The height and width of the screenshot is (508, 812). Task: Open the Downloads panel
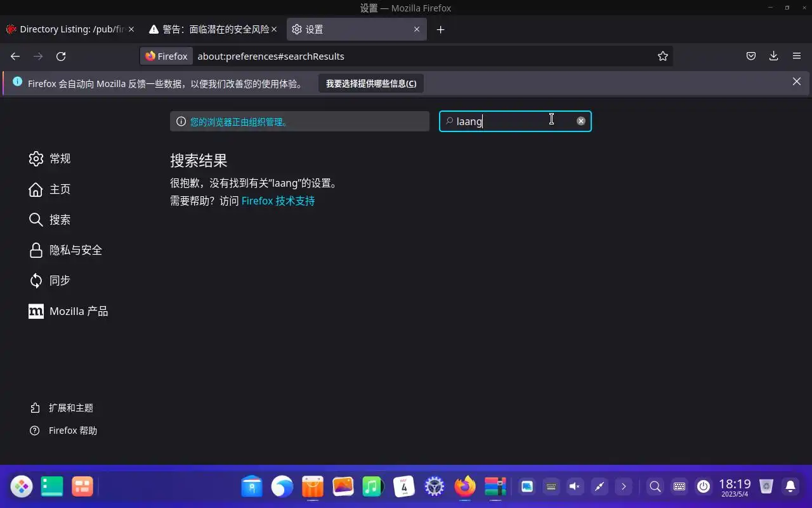point(774,56)
